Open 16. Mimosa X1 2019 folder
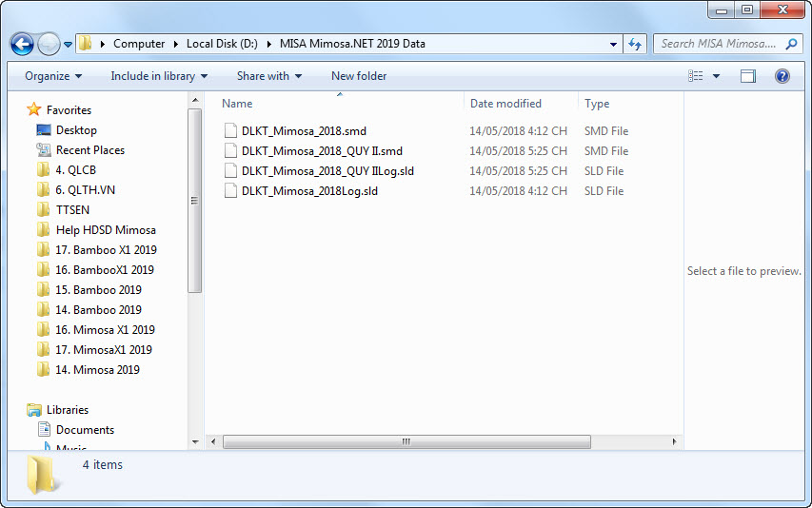The width and height of the screenshot is (812, 508). pyautogui.click(x=105, y=330)
